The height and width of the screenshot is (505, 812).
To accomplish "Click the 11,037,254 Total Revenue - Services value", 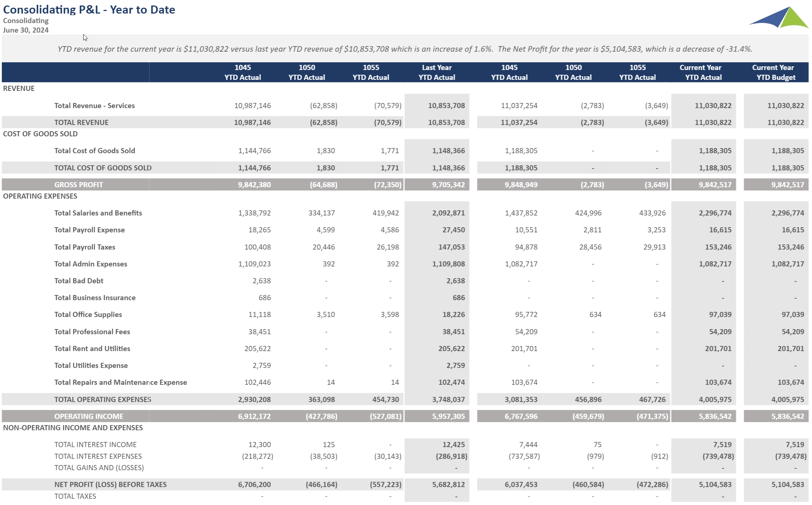I will point(519,106).
